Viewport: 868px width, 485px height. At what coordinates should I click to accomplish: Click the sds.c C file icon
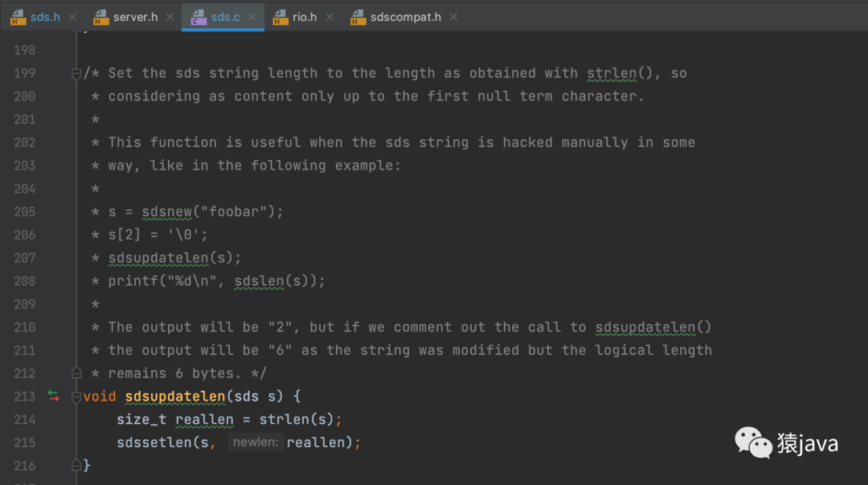tap(199, 17)
